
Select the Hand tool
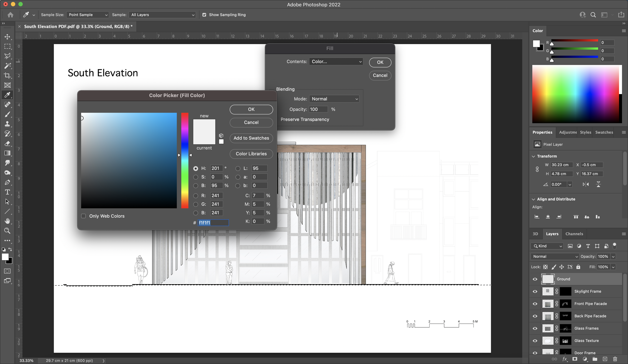coord(7,221)
